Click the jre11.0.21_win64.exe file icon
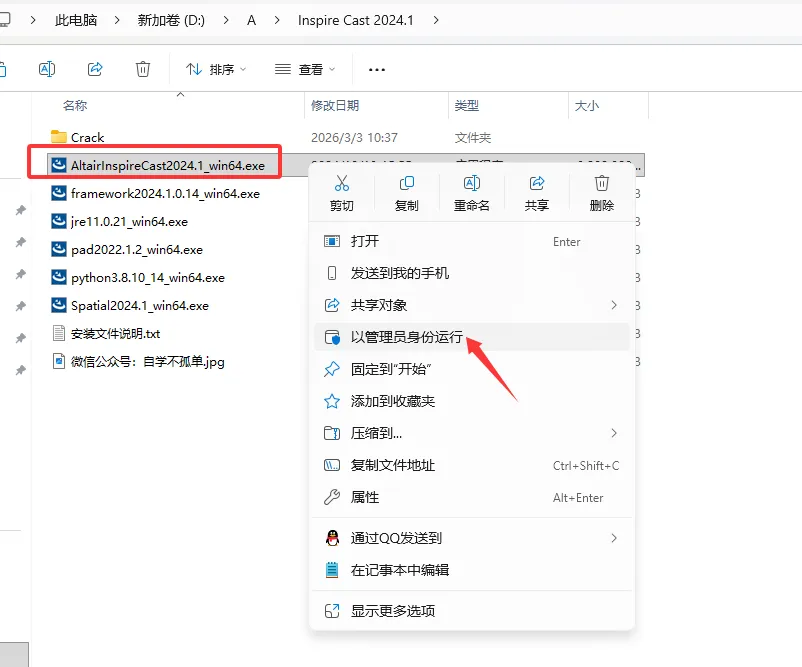 click(x=59, y=221)
